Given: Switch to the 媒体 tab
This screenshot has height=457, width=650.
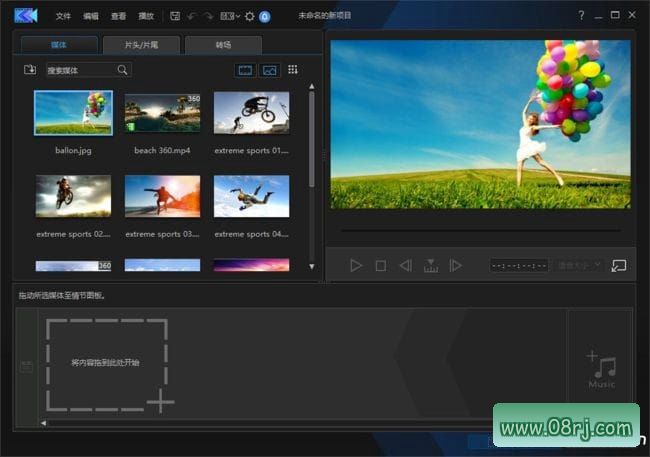Looking at the screenshot, I should [x=59, y=45].
